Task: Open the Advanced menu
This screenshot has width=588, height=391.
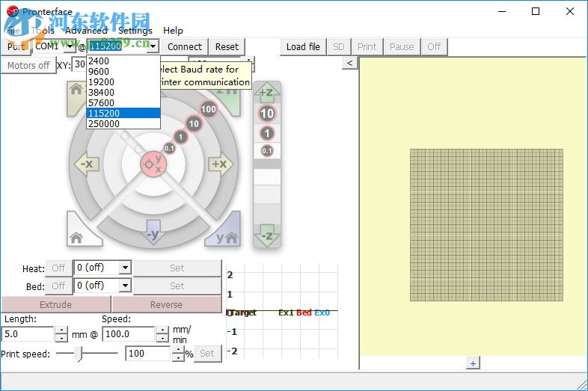Action: [86, 31]
